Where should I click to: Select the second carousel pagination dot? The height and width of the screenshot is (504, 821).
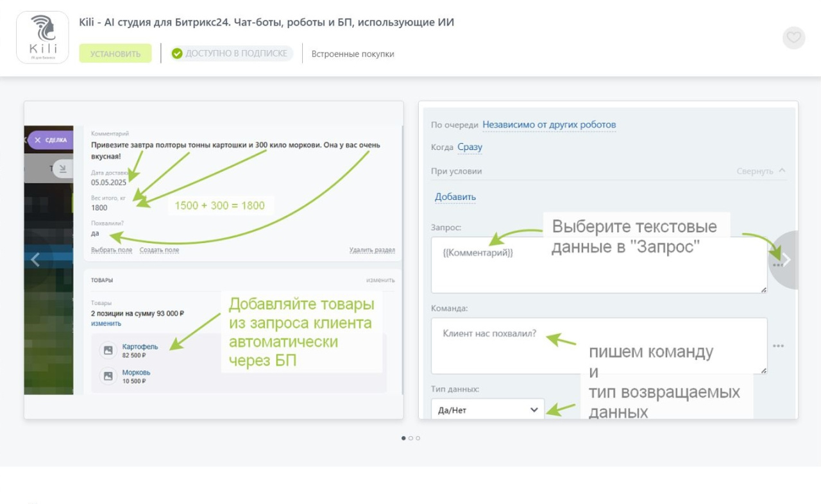pyautogui.click(x=410, y=439)
